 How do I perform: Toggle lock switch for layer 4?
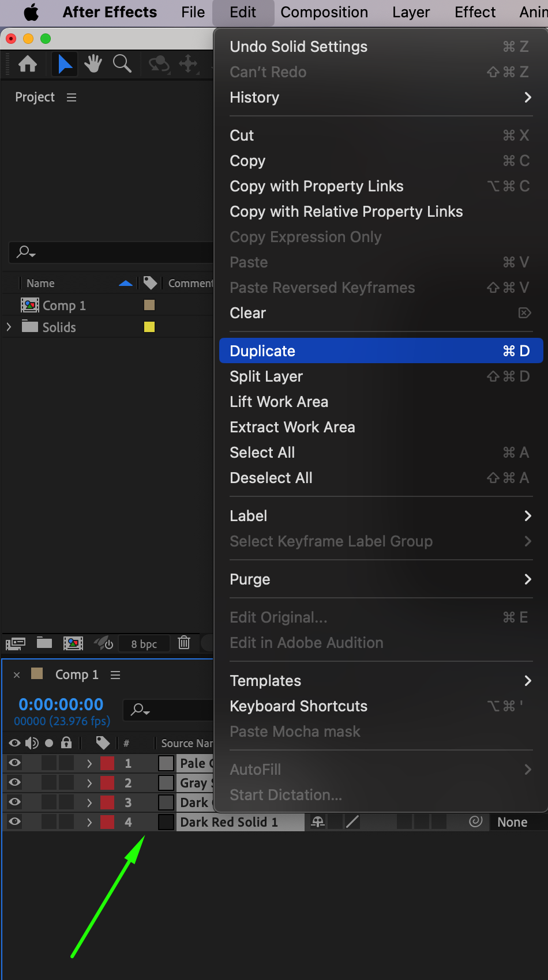pyautogui.click(x=66, y=821)
